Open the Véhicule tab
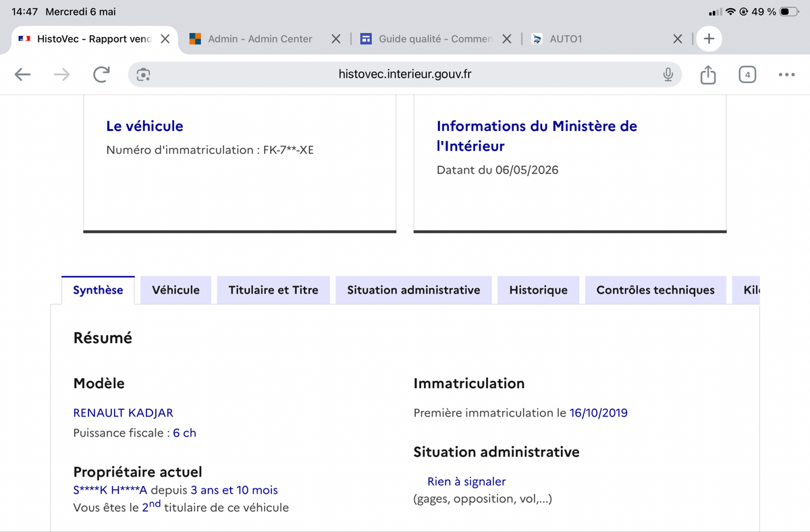810x532 pixels. tap(175, 290)
